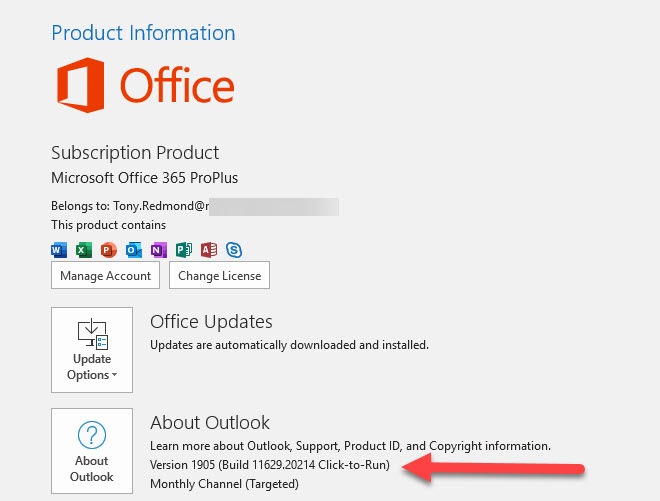Click the Access app icon
This screenshot has width=660, height=501.
click(x=209, y=250)
